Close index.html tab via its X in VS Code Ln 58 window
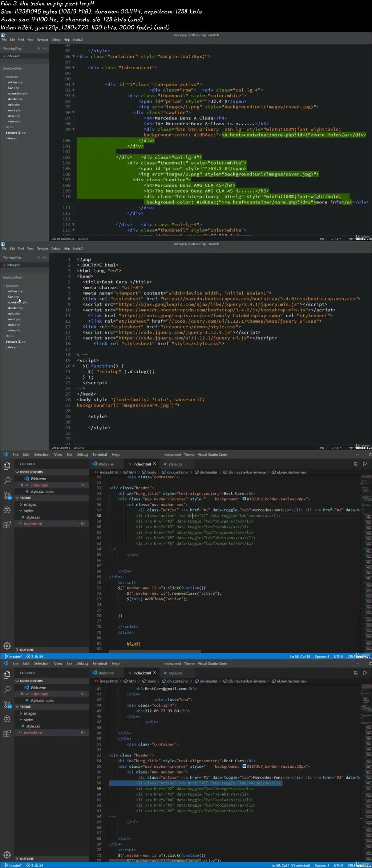372x868 pixels. click(x=154, y=464)
